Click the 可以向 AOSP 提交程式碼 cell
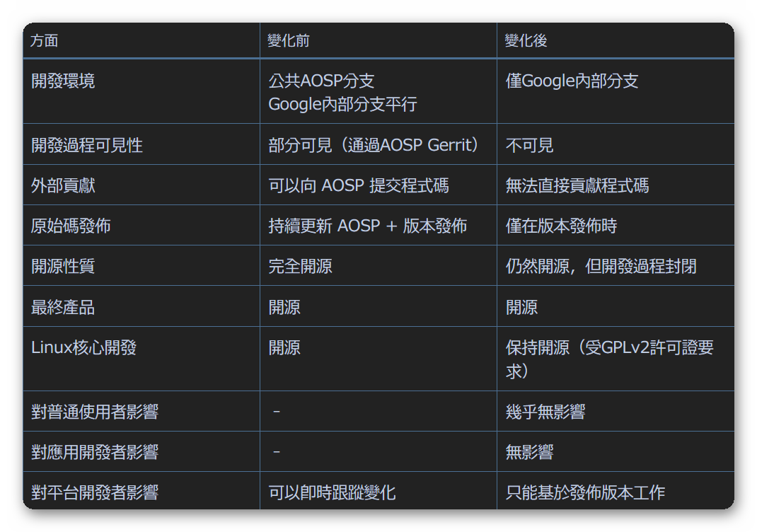The width and height of the screenshot is (757, 532). (359, 185)
